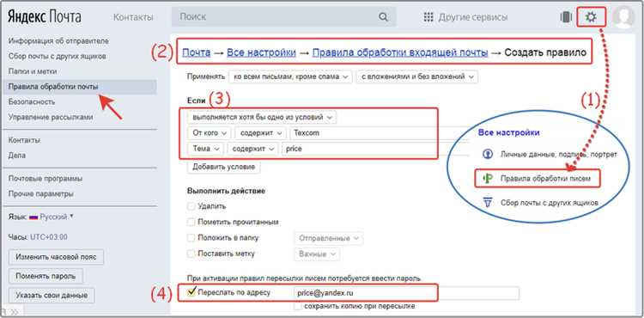Click the Russian flag language icon

coord(33,217)
